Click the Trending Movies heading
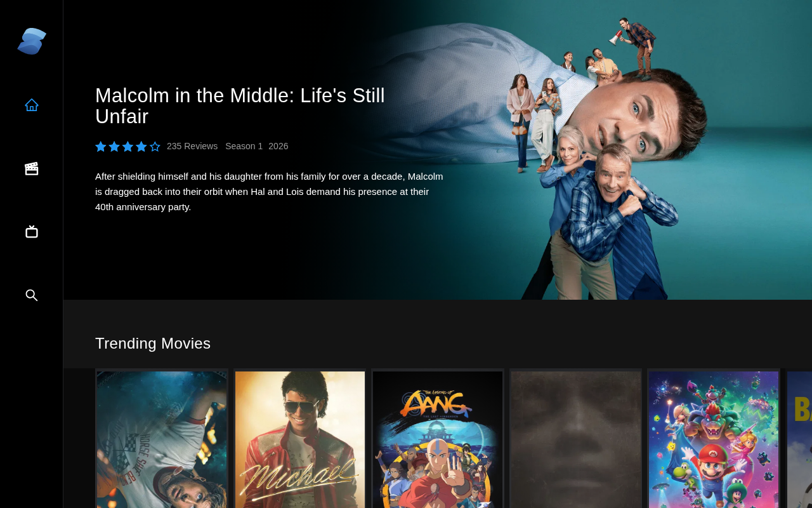This screenshot has width=812, height=508. [153, 344]
